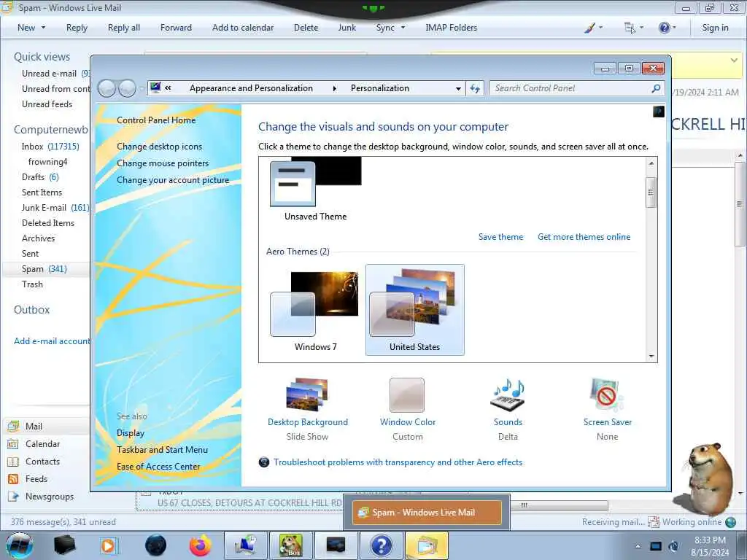Click the double-chevron breadcrumb overflow
This screenshot has width=747, height=560.
tap(168, 87)
